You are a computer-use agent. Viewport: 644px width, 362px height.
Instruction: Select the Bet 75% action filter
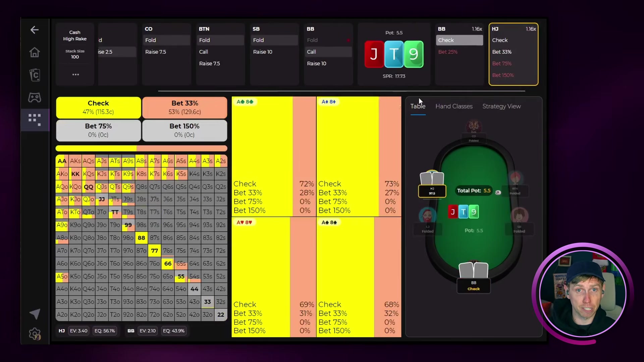point(98,130)
